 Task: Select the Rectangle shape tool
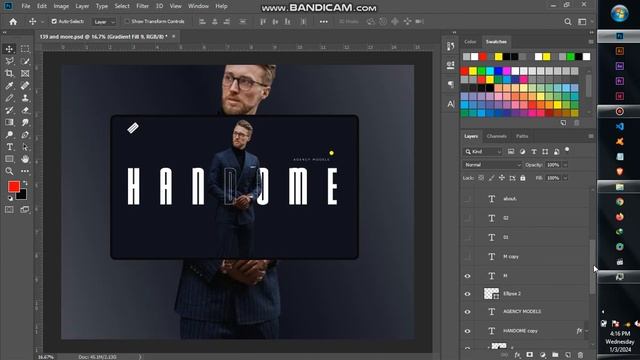pyautogui.click(x=9, y=159)
